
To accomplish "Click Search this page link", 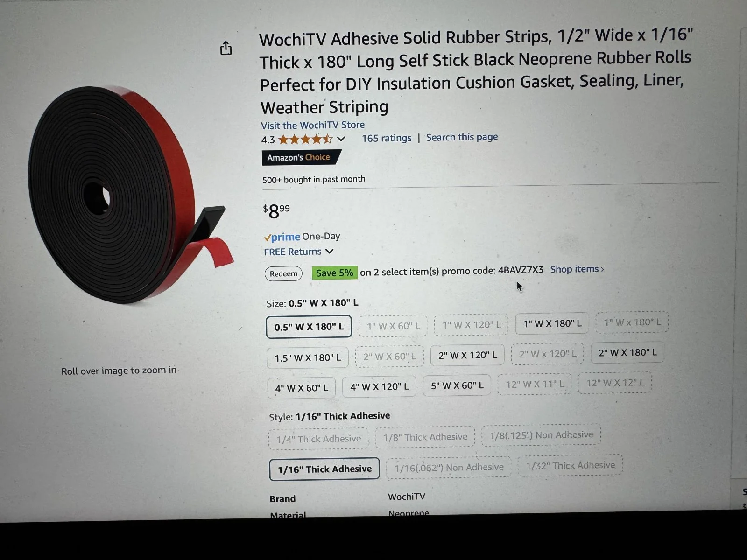I will tap(462, 137).
